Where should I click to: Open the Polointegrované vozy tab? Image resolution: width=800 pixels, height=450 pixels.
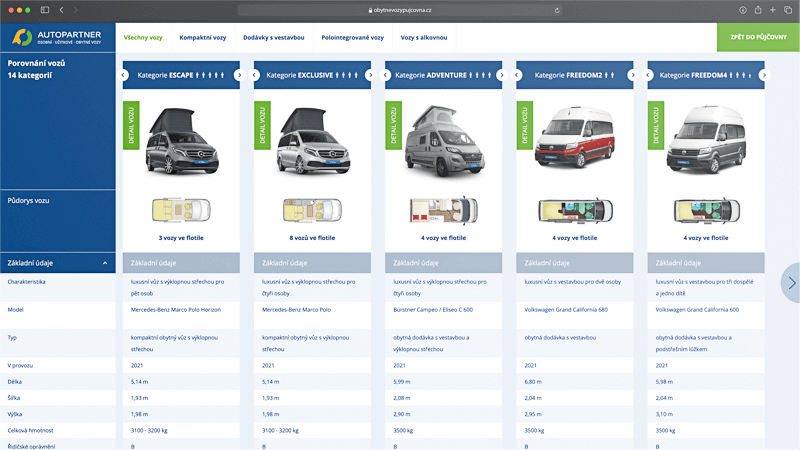pyautogui.click(x=352, y=38)
